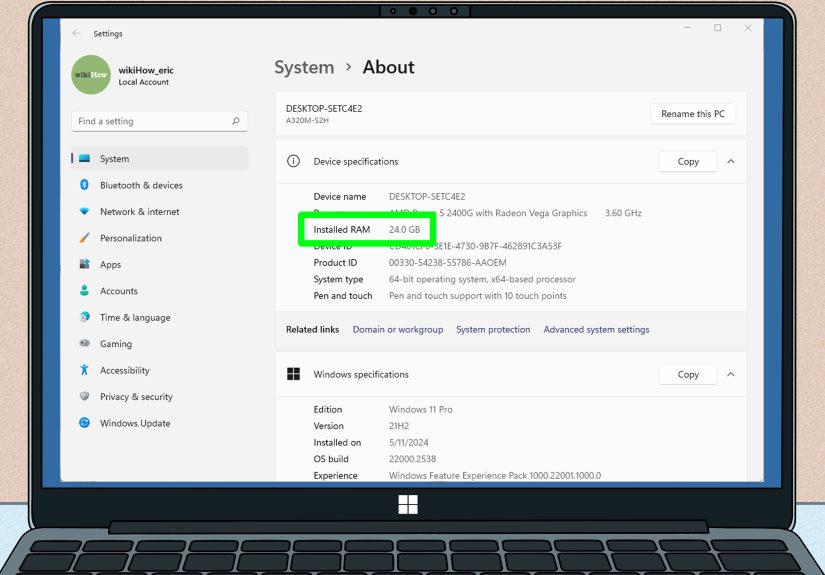Click the Privacy shield icon
This screenshot has width=825, height=575.
click(84, 396)
